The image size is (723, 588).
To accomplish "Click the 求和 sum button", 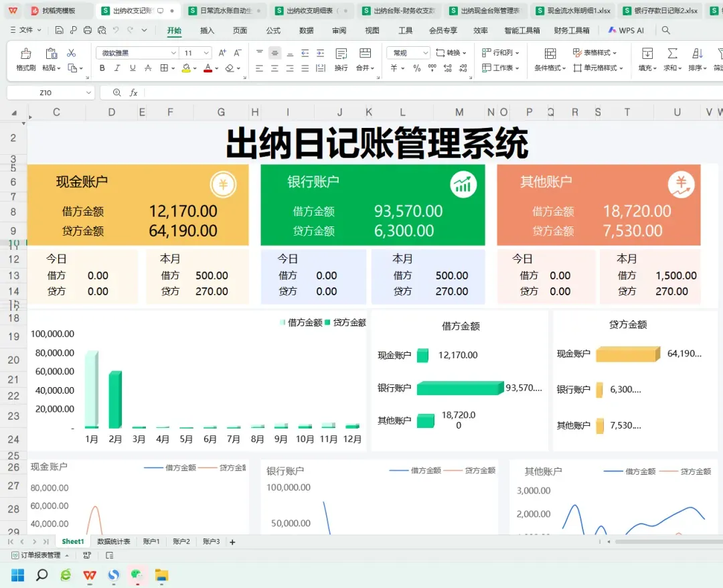I will (672, 59).
